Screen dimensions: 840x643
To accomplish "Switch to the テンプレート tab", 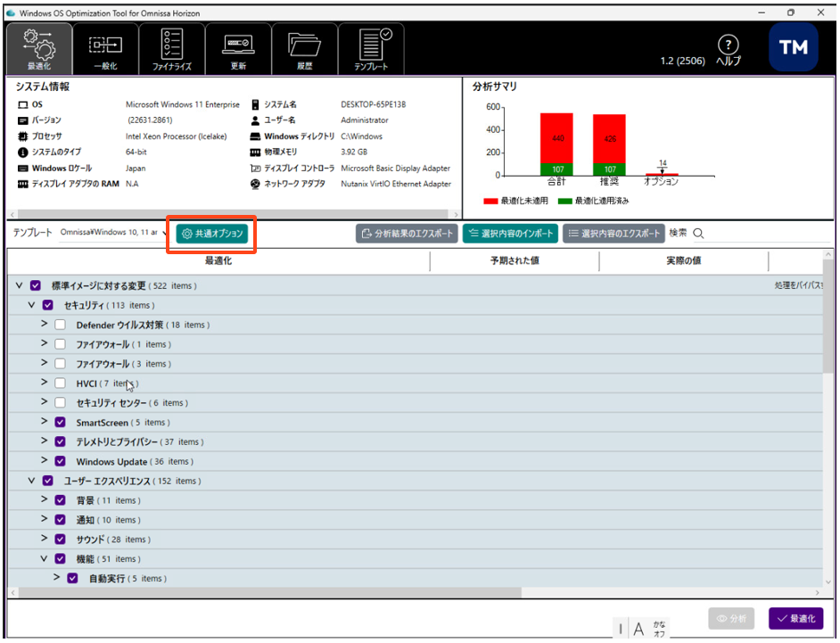I will (x=371, y=48).
